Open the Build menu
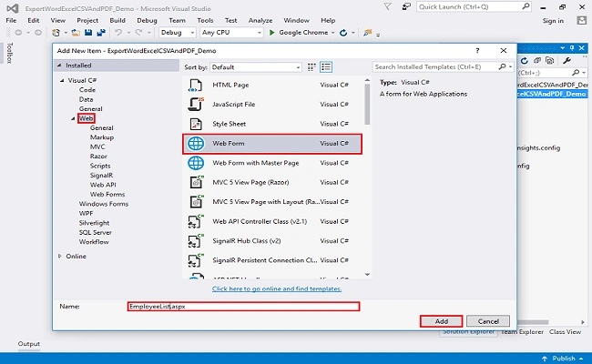This screenshot has width=592, height=364. tap(117, 20)
